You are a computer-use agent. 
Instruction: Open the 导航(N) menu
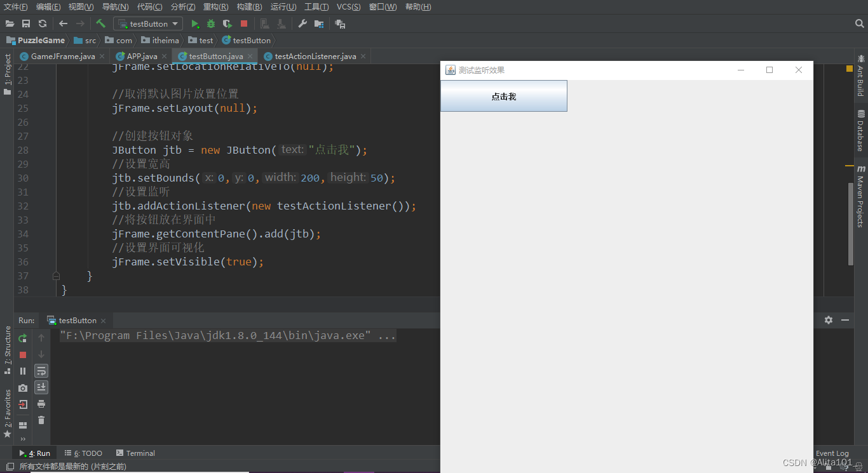click(115, 7)
